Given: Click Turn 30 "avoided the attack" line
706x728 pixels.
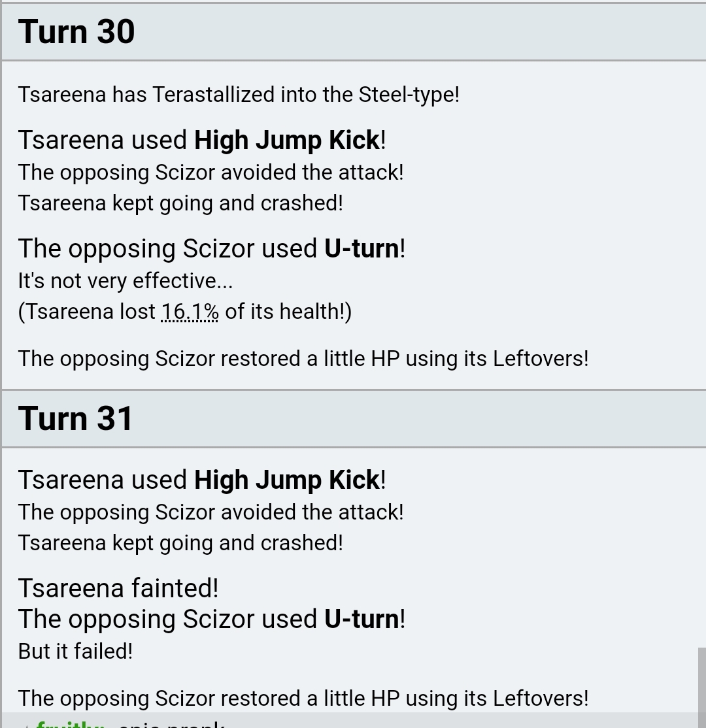Looking at the screenshot, I should pyautogui.click(x=211, y=173).
